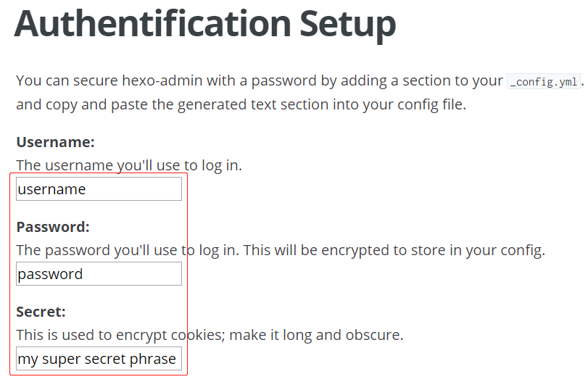Click the bold "Password:" label
The image size is (588, 382).
(52, 226)
